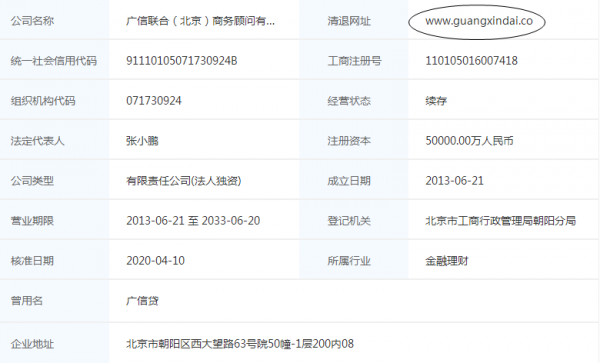Select the 成立日期 label
Viewport: 600px width, 363px height.
(x=349, y=181)
